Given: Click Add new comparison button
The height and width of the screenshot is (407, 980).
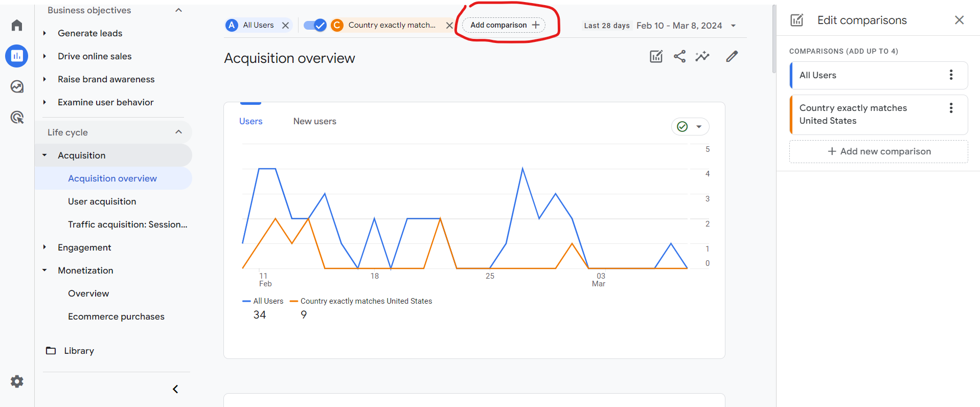Looking at the screenshot, I should pos(878,151).
